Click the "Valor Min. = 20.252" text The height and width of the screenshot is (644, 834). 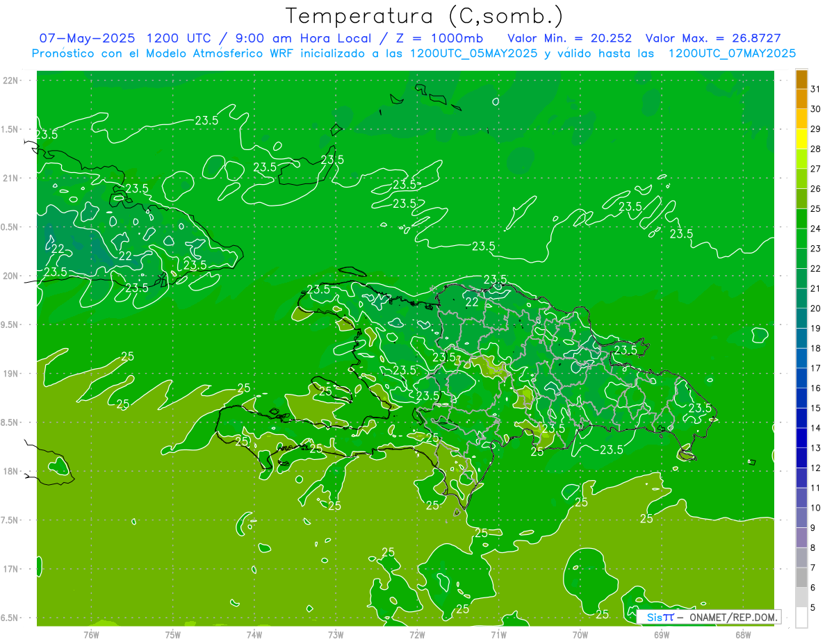pos(570,38)
